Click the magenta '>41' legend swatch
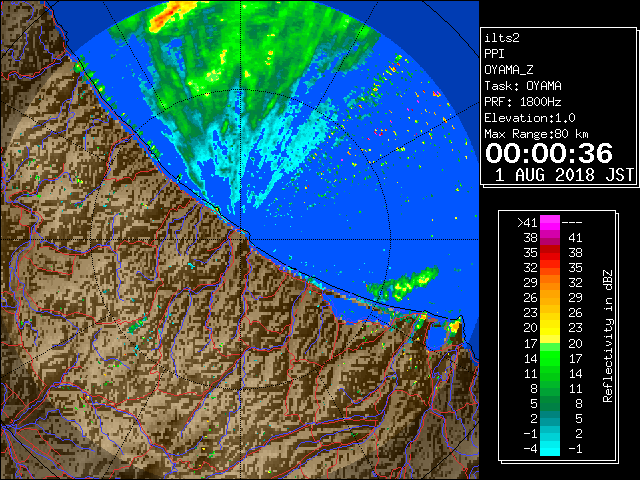Image resolution: width=640 pixels, height=480 pixels. (x=550, y=223)
